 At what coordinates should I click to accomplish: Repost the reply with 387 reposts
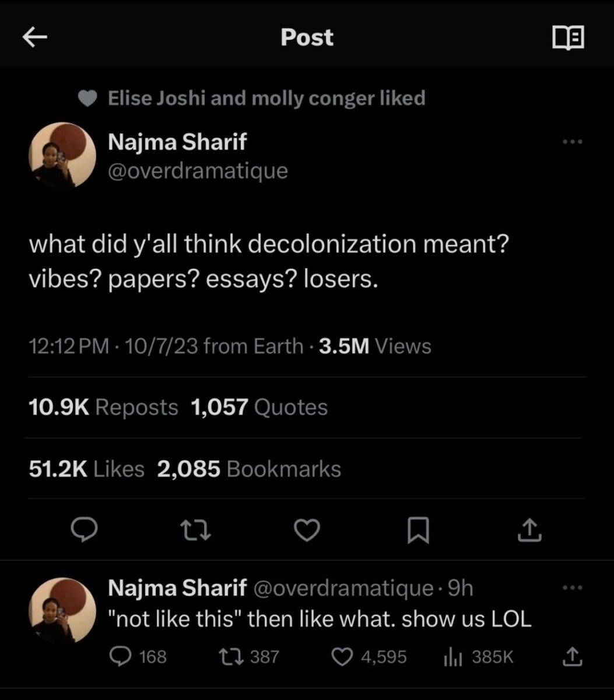227,657
